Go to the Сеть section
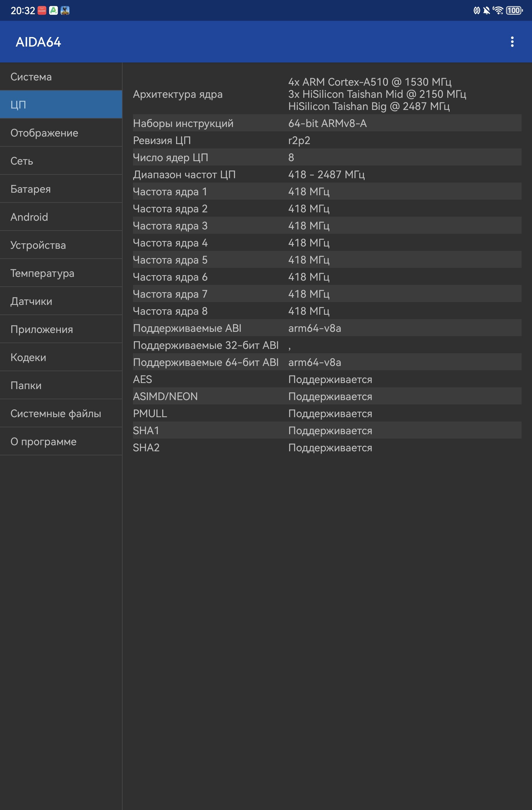 (61, 161)
